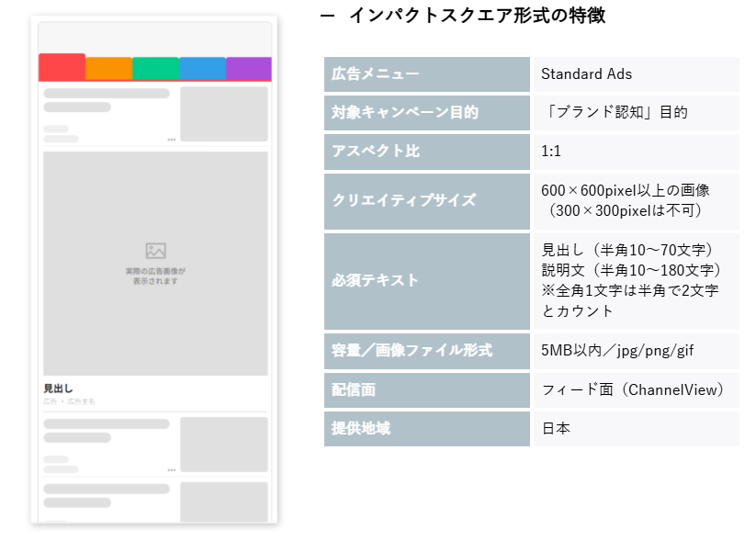Select the thumbnail of the article just below the ad

coord(223,445)
